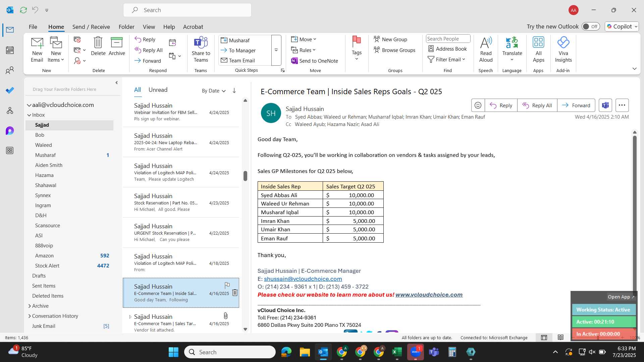Open the File tab
644x362 pixels.
click(x=33, y=27)
